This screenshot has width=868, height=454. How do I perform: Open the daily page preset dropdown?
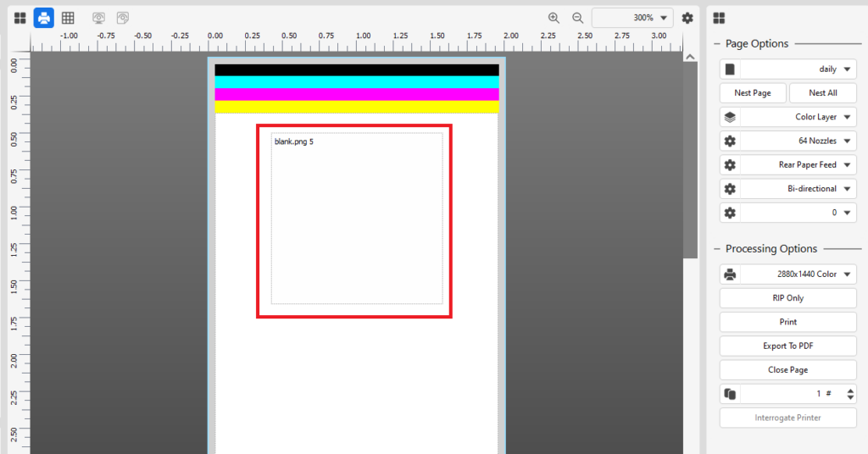tap(798, 69)
